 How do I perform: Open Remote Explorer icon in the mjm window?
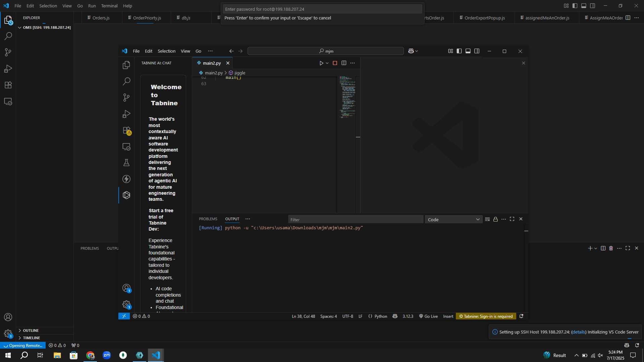point(126,146)
